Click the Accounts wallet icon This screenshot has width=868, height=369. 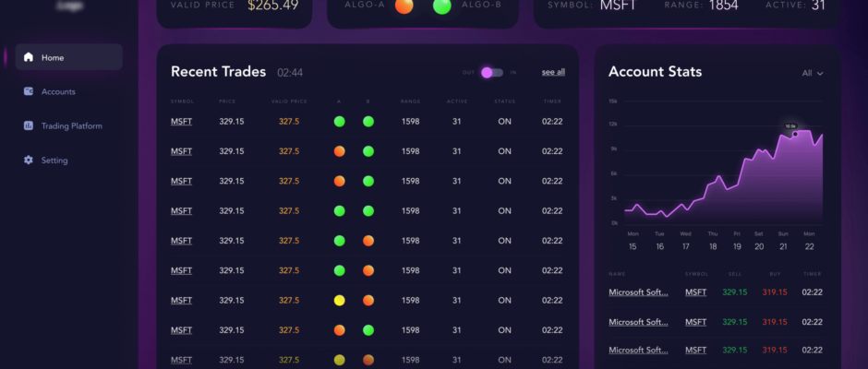click(29, 91)
